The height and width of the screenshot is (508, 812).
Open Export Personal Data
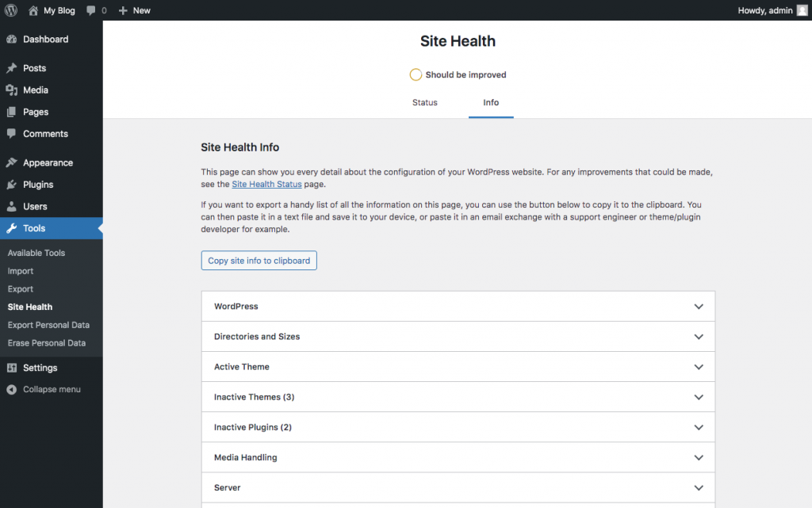(48, 325)
